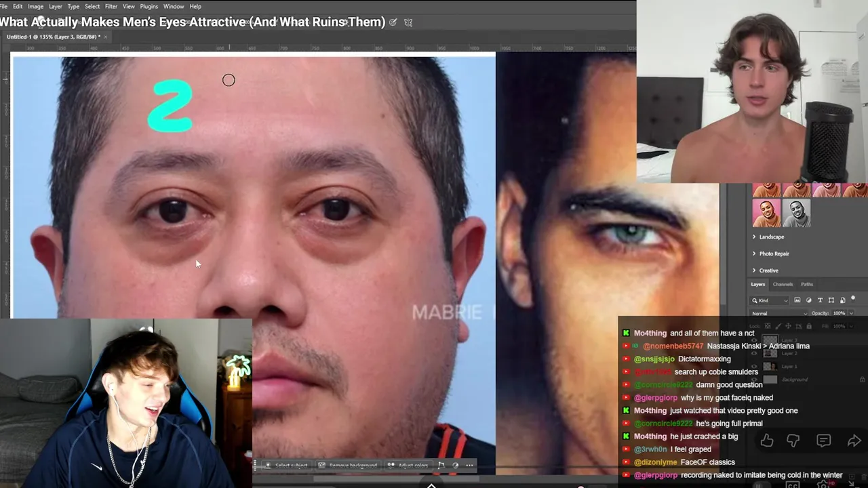Filter layers by smart objects icon
Viewport: 868px width, 488px height.
coord(842,300)
